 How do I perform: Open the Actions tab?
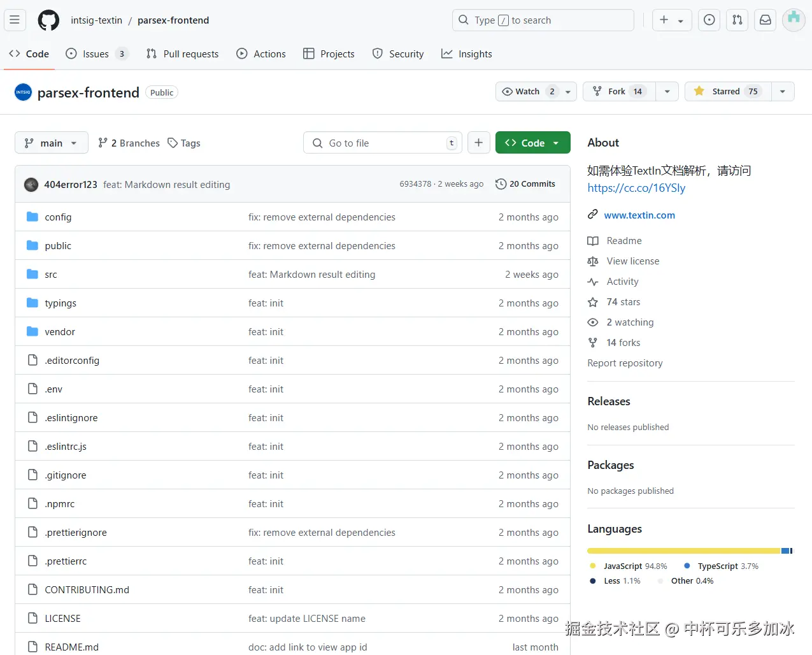click(x=261, y=54)
